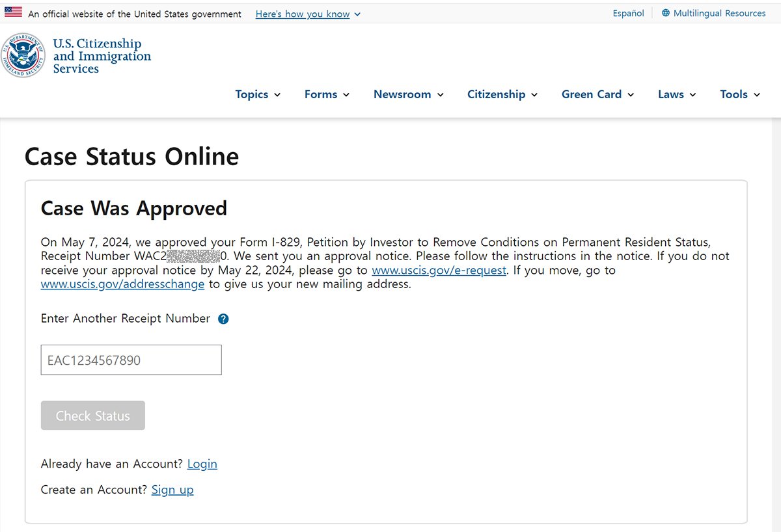Click U.S. Citizenship and Immigration Services wordmark
Viewport: 781px width, 532px height.
[x=102, y=56]
